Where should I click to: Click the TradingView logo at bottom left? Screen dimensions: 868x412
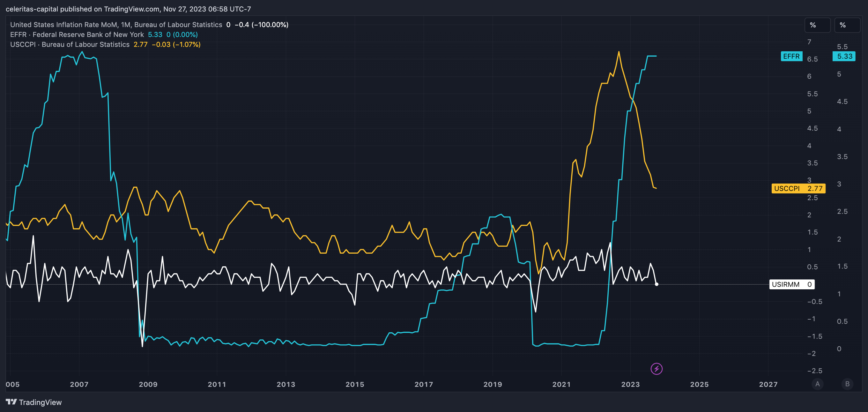pyautogui.click(x=34, y=402)
